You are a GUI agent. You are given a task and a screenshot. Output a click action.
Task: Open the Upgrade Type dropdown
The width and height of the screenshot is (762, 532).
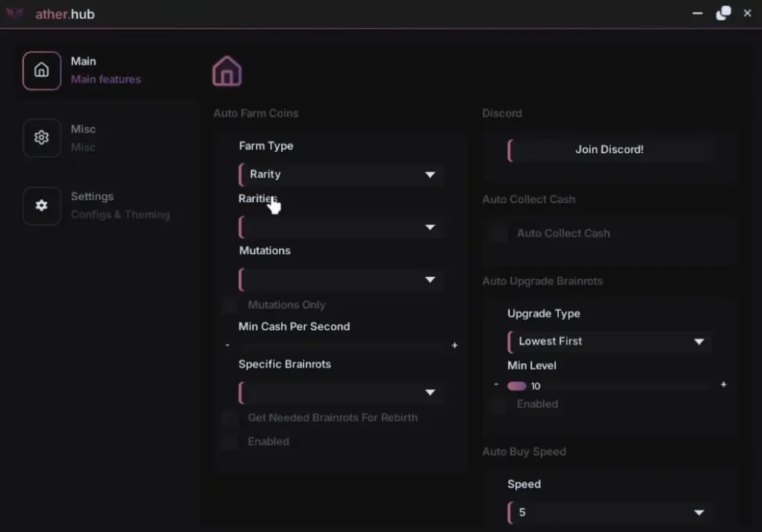tap(609, 341)
